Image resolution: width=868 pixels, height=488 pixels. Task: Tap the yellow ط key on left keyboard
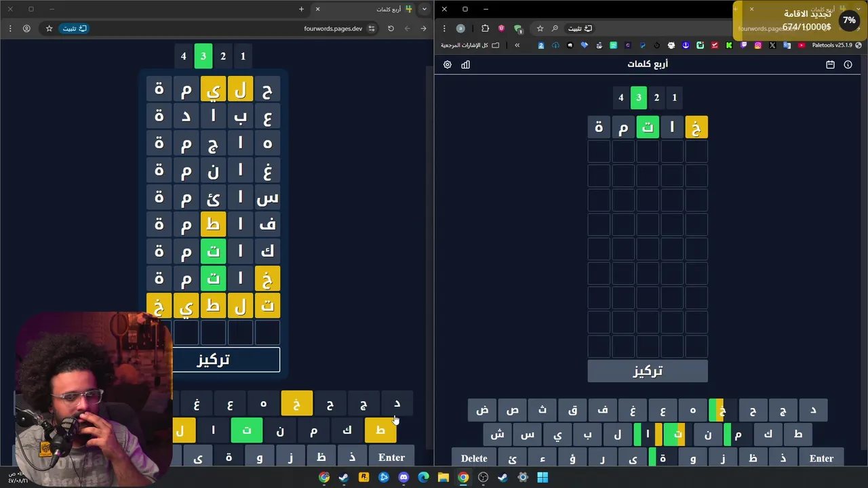[380, 430]
